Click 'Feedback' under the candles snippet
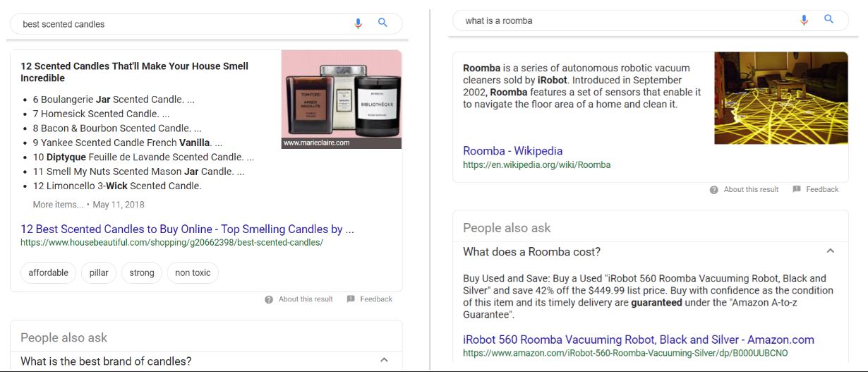868x372 pixels. click(x=376, y=299)
